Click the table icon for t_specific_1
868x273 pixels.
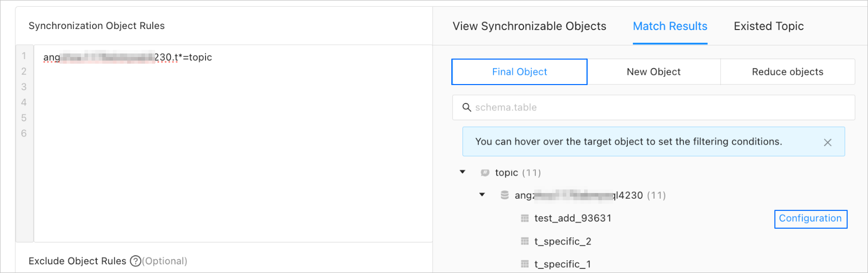click(525, 264)
